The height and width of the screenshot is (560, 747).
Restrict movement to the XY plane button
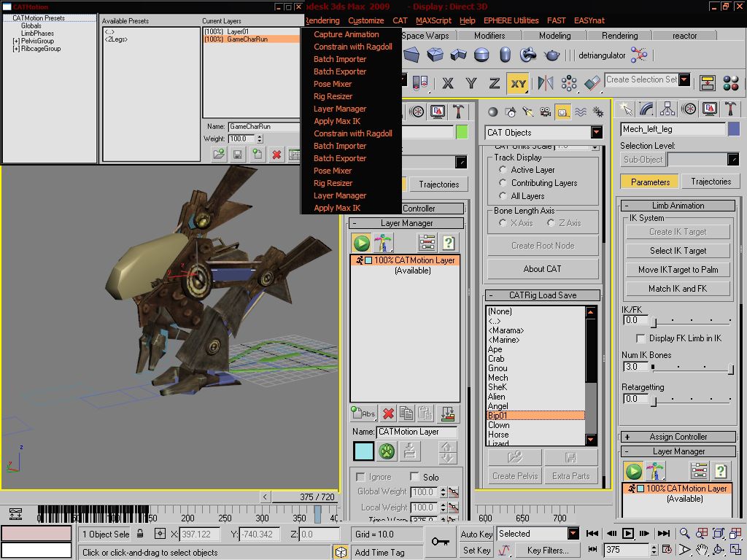(519, 84)
